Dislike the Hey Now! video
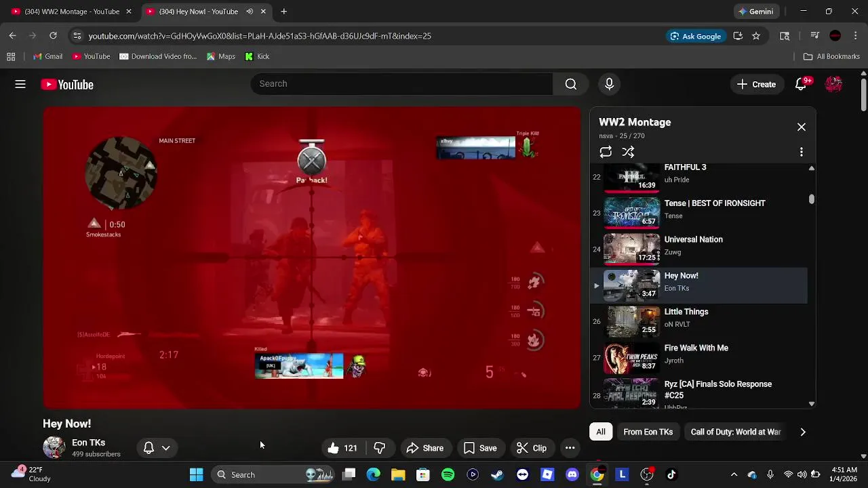Screen dimensions: 868x488 click(380, 448)
